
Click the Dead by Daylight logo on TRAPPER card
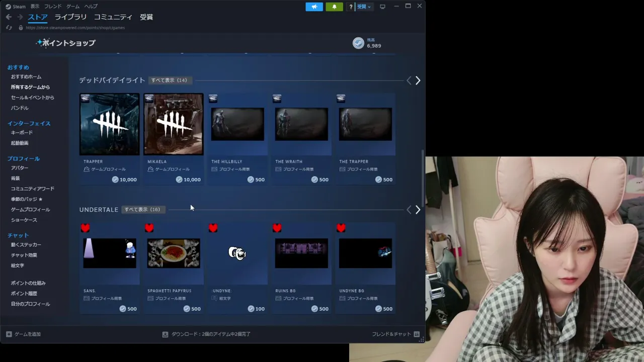110,124
